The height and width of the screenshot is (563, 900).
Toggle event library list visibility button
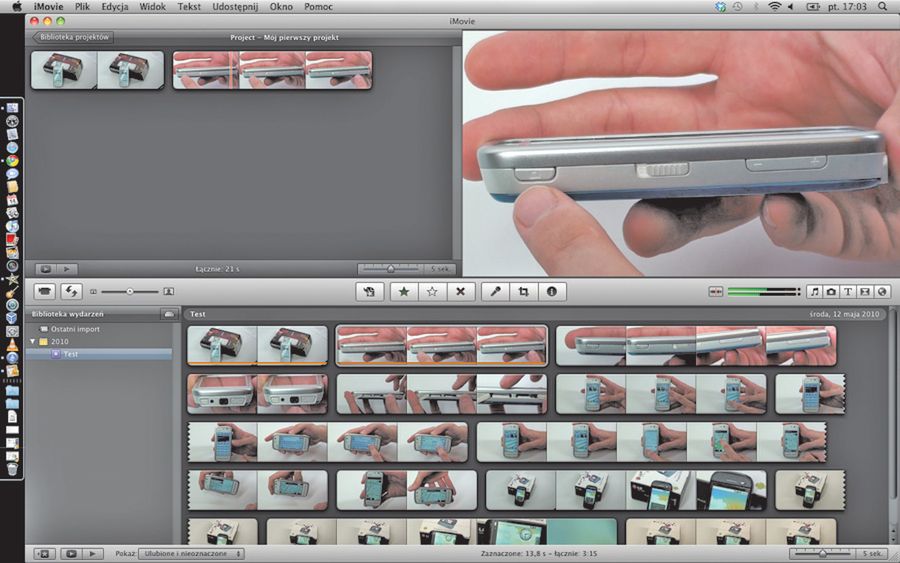[44, 554]
